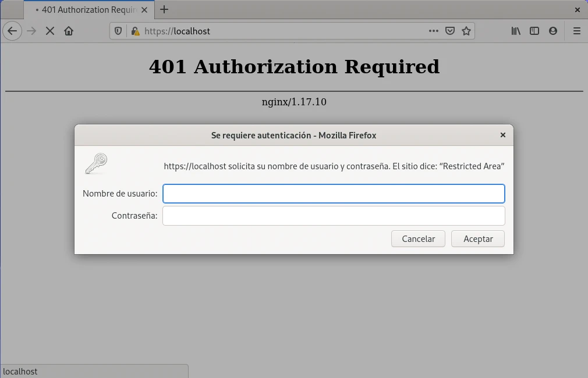Viewport: 588px width, 378px height.
Task: Open the Firefox account icon
Action: (553, 31)
